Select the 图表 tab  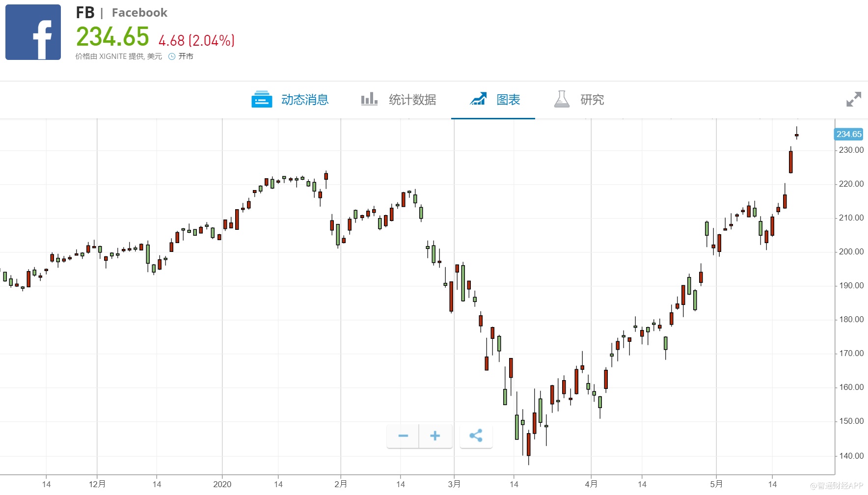coord(508,100)
